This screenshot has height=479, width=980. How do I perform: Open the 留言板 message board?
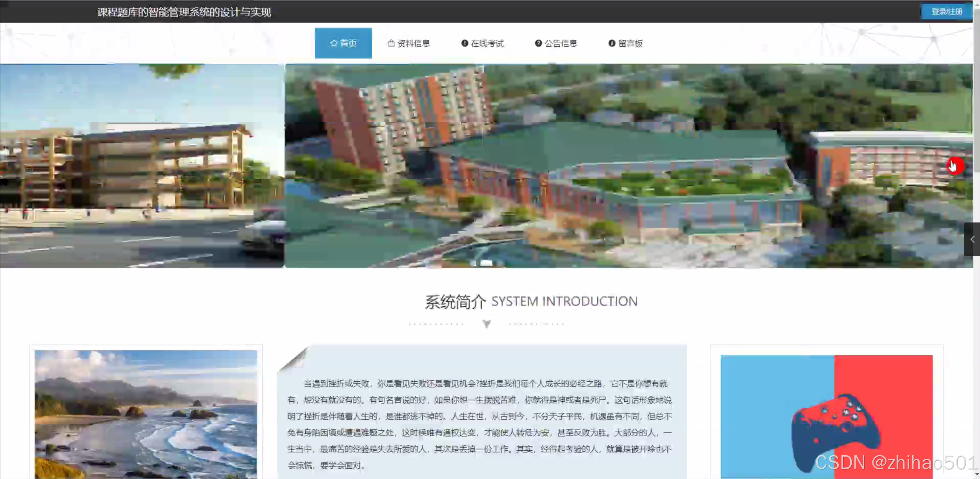(626, 43)
